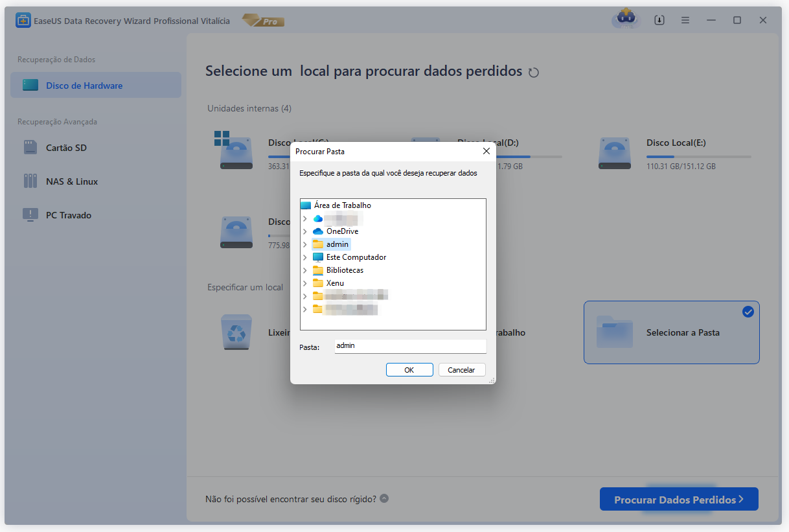The image size is (789, 532).
Task: Open the support avatar icon in title bar
Action: click(626, 19)
